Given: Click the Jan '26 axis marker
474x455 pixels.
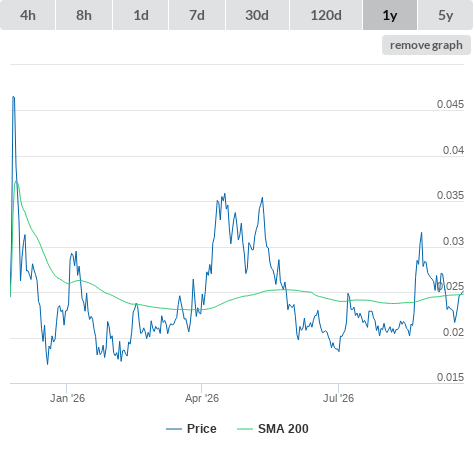Looking at the screenshot, I should 67,398.
